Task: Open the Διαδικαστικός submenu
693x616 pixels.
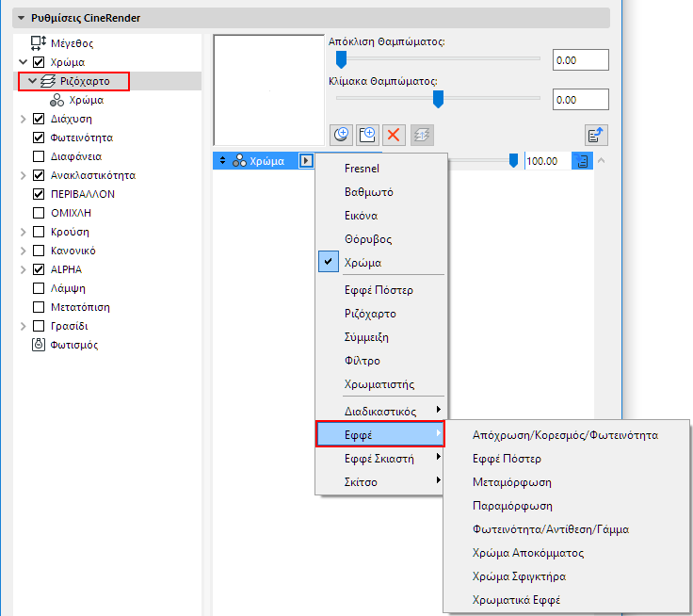Action: pos(381,412)
